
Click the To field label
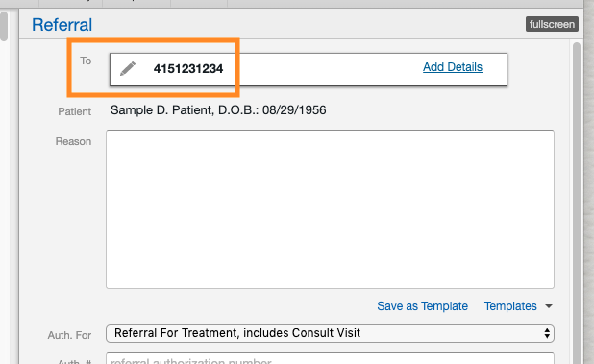coord(86,61)
